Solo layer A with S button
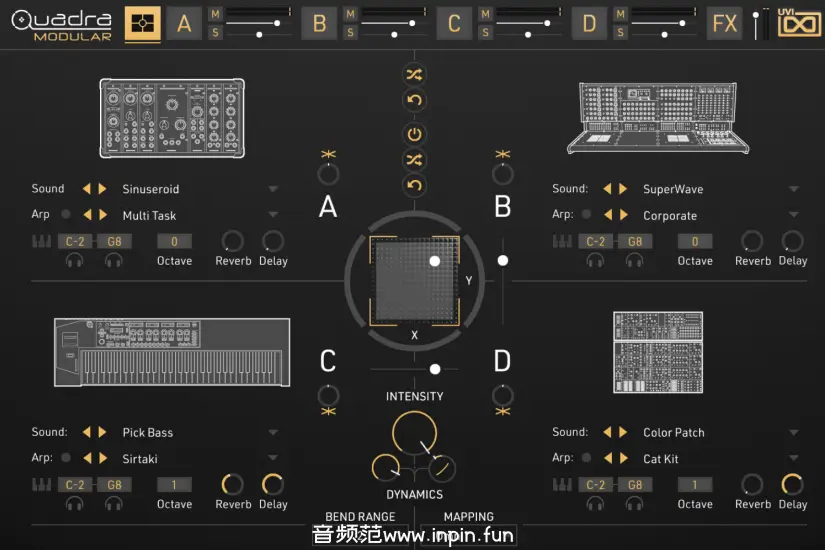Viewport: 825px width, 550px height. coord(215,33)
